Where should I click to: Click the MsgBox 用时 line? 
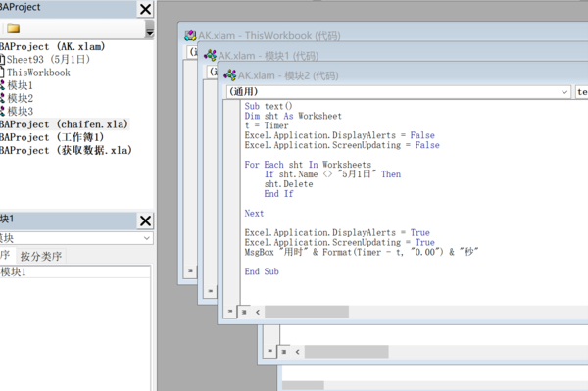coord(362,252)
